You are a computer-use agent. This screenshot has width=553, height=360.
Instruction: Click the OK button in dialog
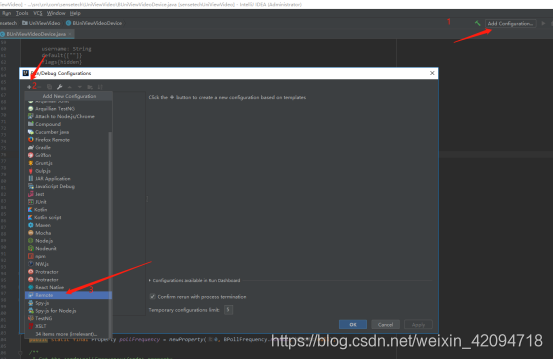pyautogui.click(x=353, y=324)
